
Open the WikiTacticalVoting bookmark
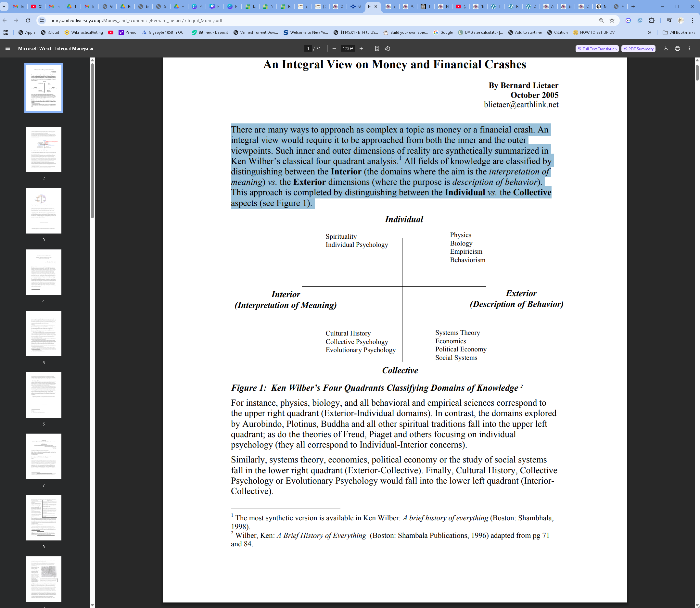tap(83, 32)
